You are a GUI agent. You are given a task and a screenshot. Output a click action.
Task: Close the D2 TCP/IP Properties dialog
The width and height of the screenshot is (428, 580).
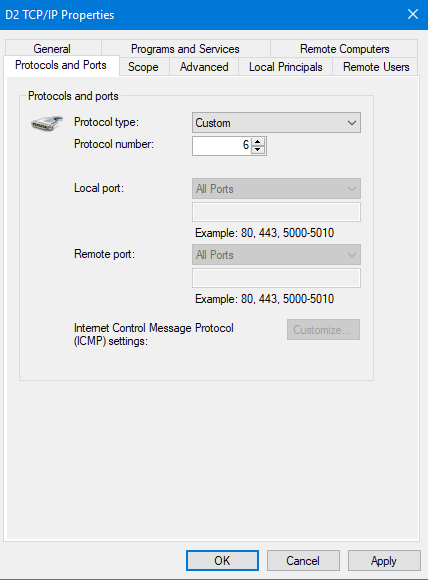(x=413, y=14)
